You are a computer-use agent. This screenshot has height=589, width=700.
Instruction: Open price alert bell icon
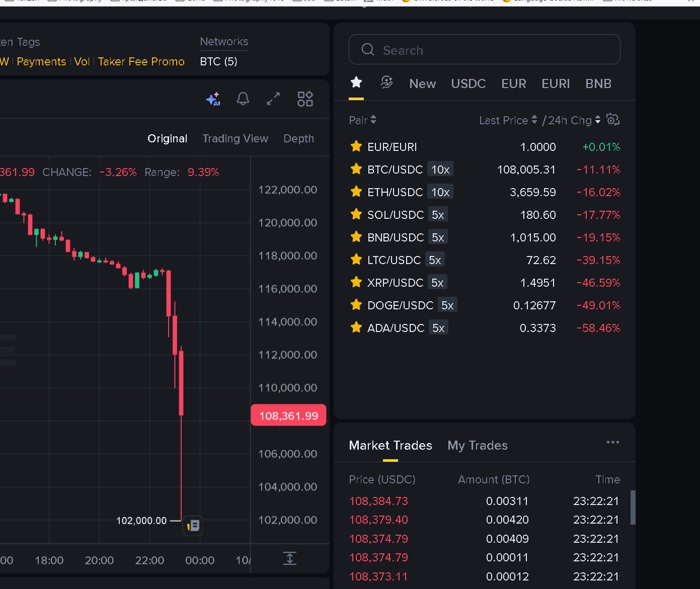coord(243,99)
